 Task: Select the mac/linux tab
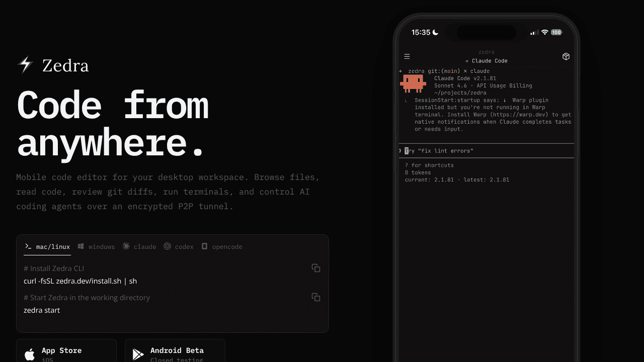(x=47, y=246)
